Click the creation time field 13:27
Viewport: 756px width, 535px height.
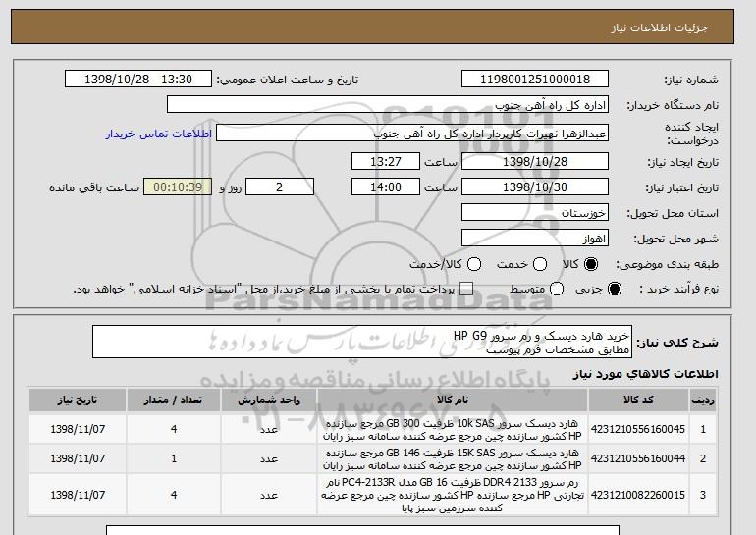tap(386, 161)
